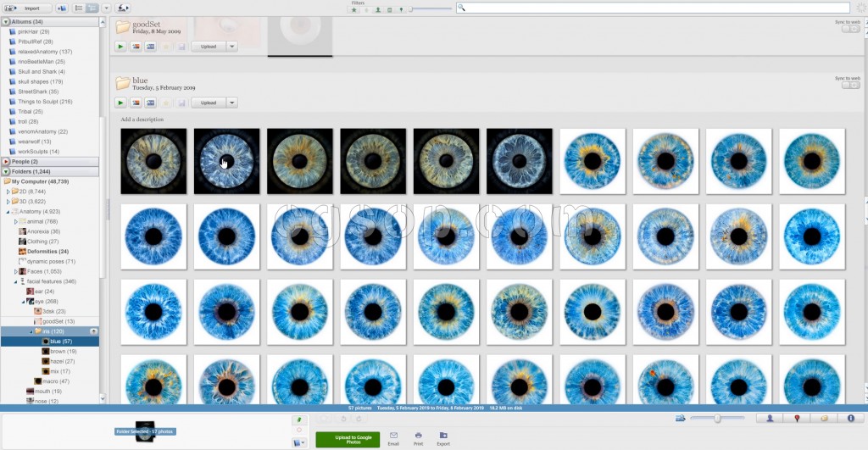Switch to flat folder list view
The image size is (868, 450).
click(79, 8)
